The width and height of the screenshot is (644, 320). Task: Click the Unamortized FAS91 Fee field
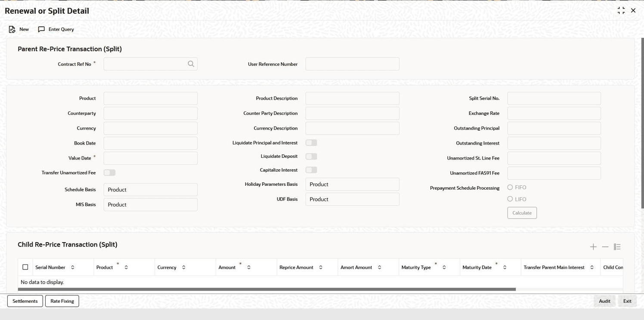pyautogui.click(x=554, y=173)
